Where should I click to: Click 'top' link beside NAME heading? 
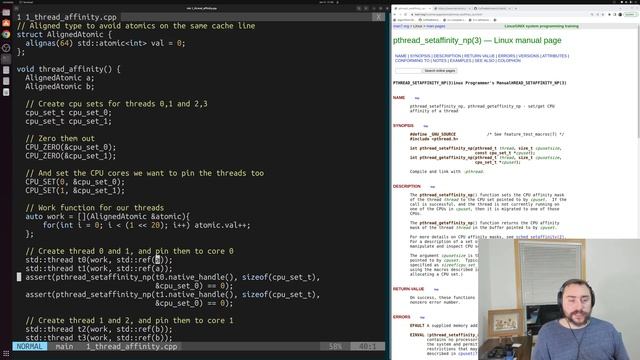click(x=417, y=98)
